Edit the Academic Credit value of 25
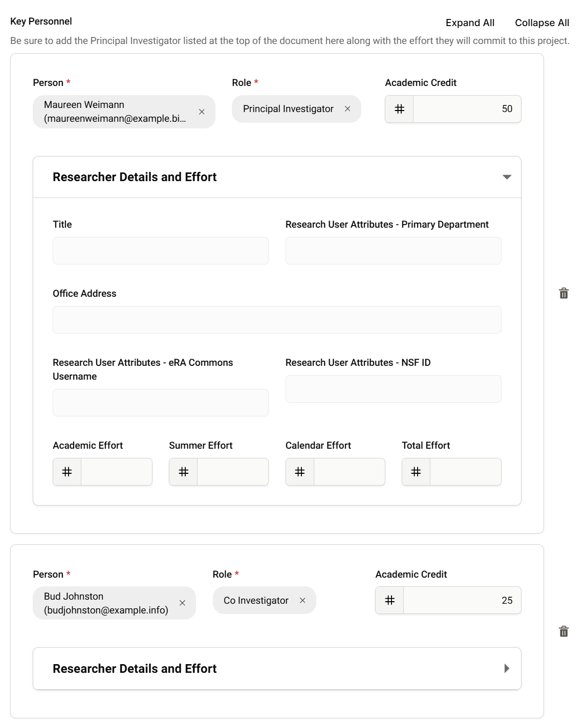588x725 pixels. (462, 601)
